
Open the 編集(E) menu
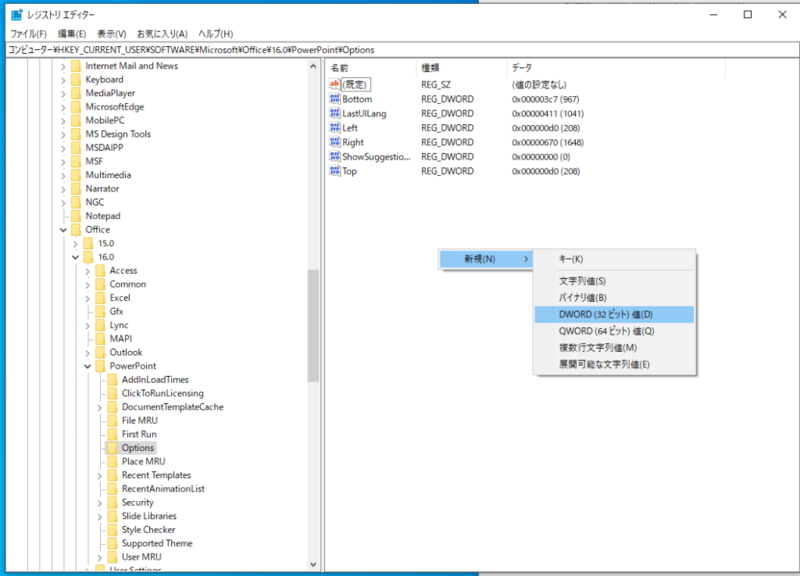[72, 34]
